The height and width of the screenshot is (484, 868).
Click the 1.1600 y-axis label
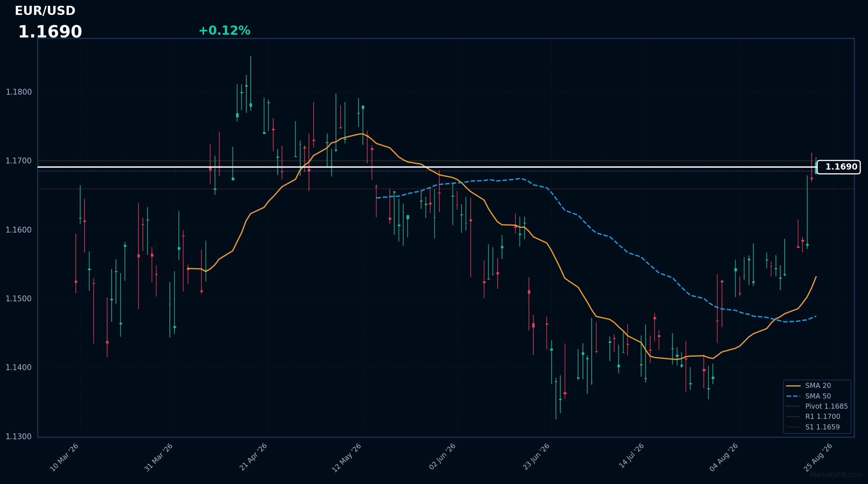(x=19, y=230)
